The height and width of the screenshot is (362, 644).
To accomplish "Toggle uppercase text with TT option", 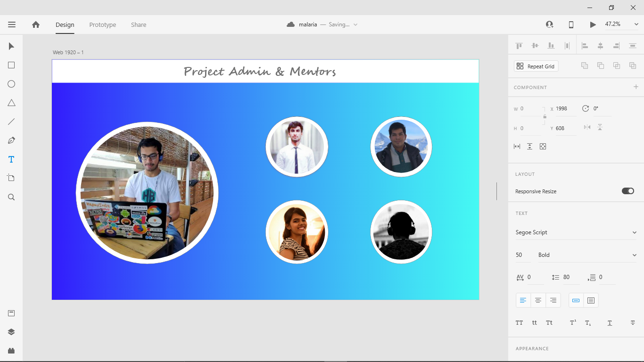I will click(519, 322).
